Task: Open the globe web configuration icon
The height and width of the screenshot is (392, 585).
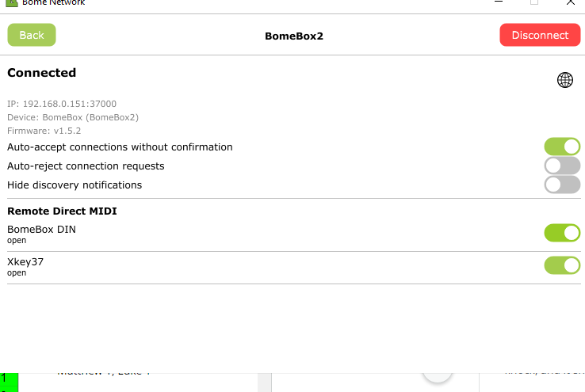Action: (565, 80)
